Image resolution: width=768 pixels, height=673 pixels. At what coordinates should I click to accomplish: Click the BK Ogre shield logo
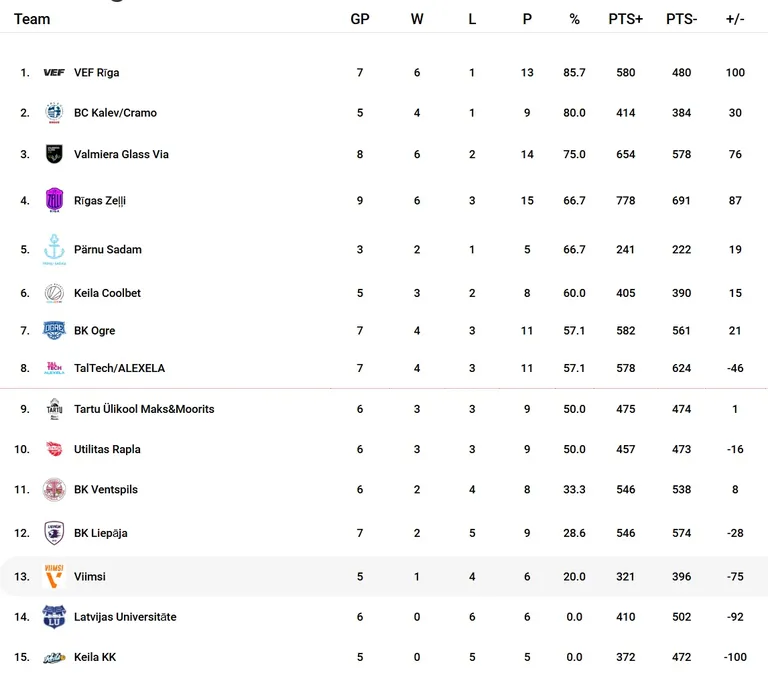54,330
